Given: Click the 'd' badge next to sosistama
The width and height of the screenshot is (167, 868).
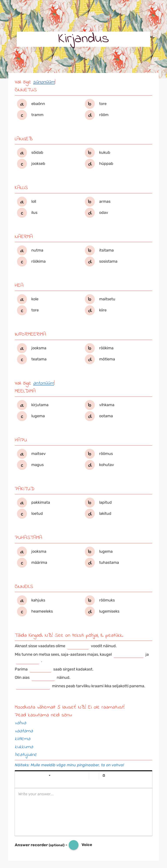Looking at the screenshot, I should pyautogui.click(x=90, y=262).
